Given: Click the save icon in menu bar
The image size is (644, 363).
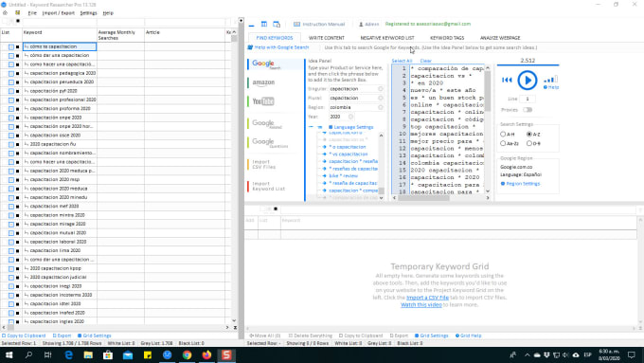Looking at the screenshot, I should (18, 13).
